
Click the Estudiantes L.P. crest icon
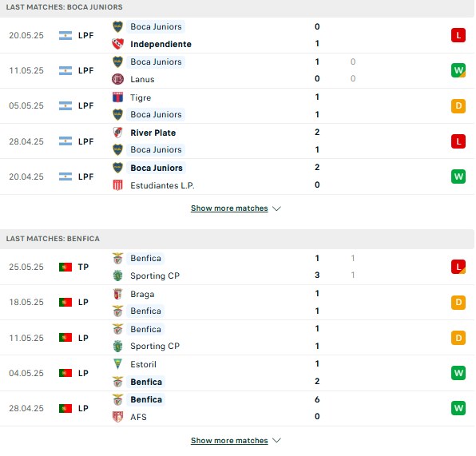[x=117, y=185]
